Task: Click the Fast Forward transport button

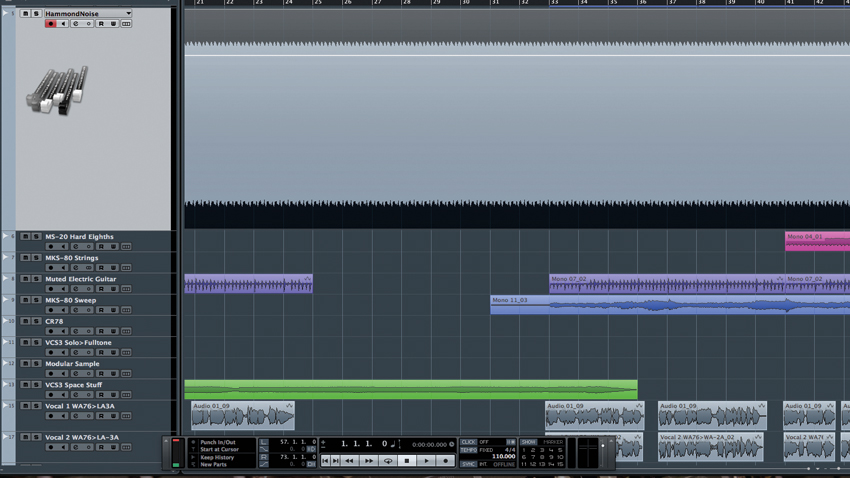Action: point(369,461)
